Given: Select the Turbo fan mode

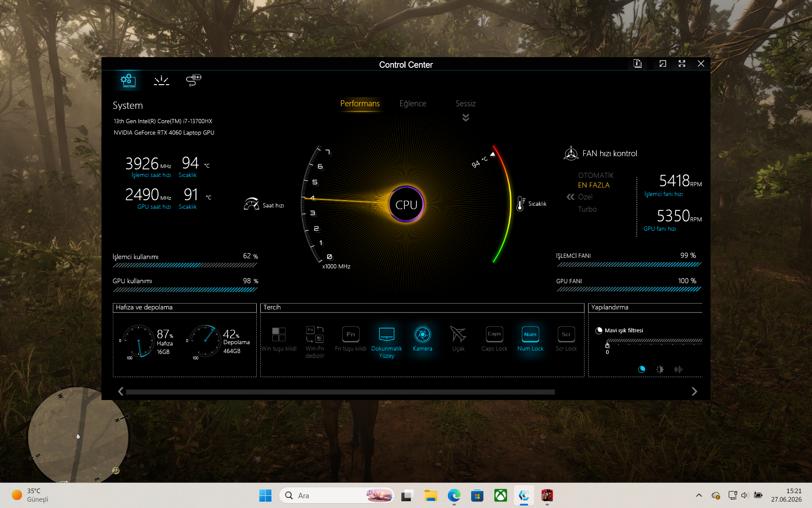Looking at the screenshot, I should pos(587,209).
